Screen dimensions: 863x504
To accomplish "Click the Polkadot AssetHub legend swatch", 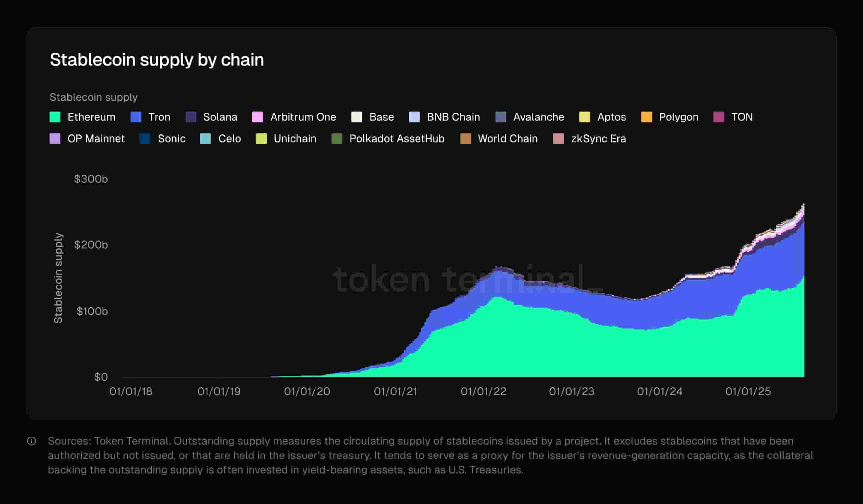I will coord(337,139).
